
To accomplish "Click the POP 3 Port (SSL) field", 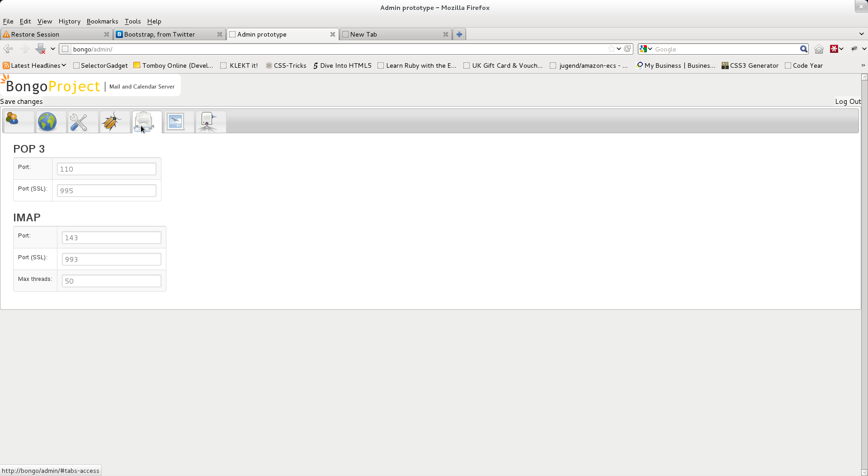I will pyautogui.click(x=107, y=191).
